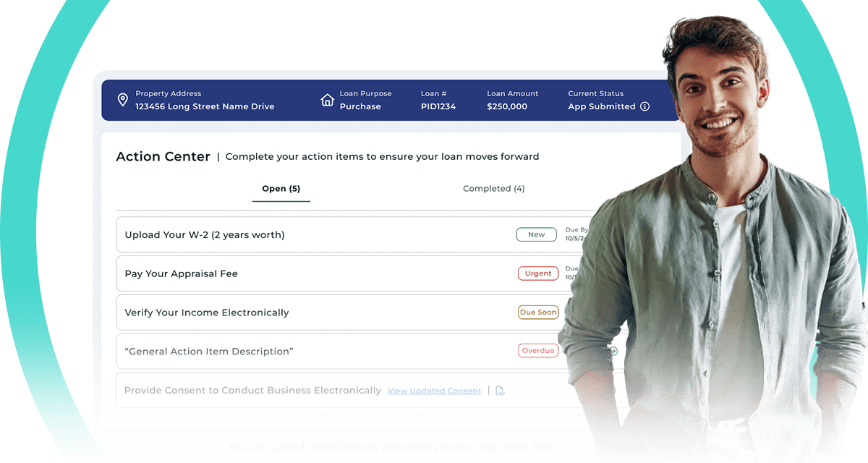Click the $250,000 loan amount

(x=507, y=106)
